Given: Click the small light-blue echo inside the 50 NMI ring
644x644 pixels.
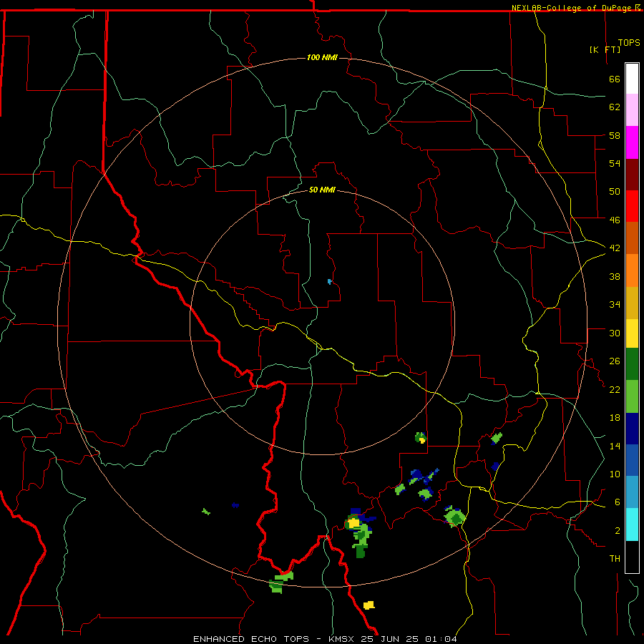Looking at the screenshot, I should click(329, 281).
